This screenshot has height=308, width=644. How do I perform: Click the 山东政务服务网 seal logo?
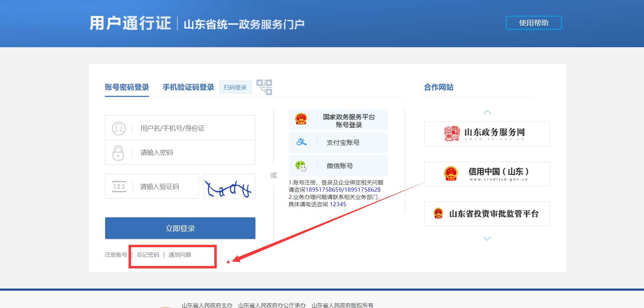452,134
